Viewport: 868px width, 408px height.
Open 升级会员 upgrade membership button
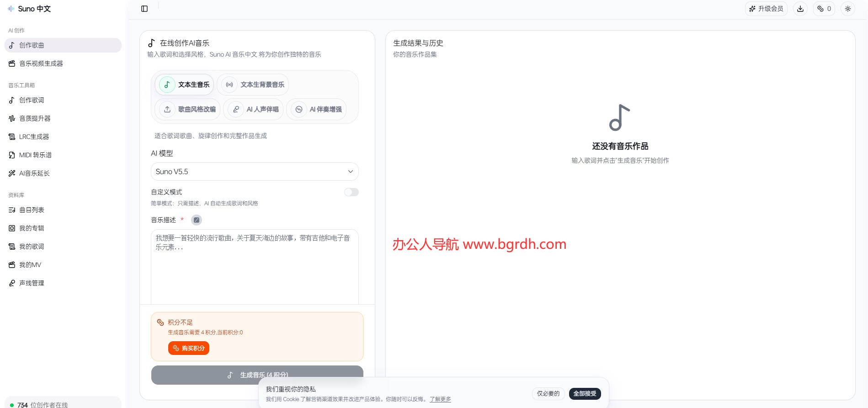click(766, 9)
